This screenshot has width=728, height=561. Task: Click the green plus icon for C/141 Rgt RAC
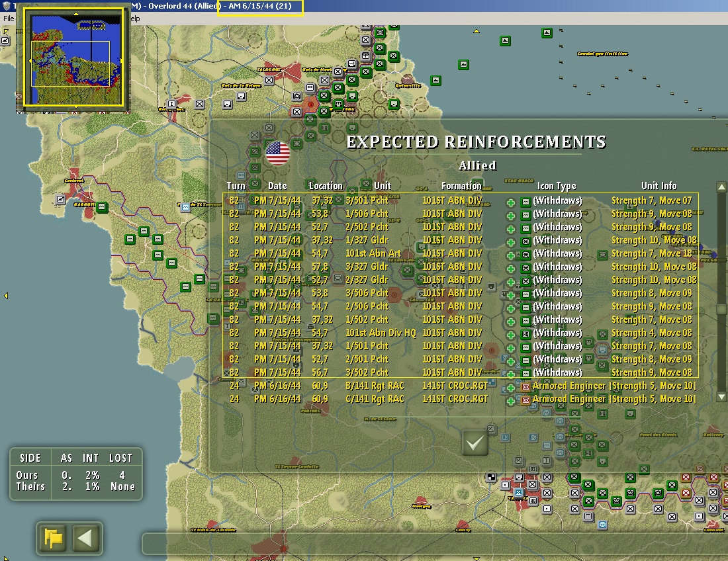(x=510, y=401)
